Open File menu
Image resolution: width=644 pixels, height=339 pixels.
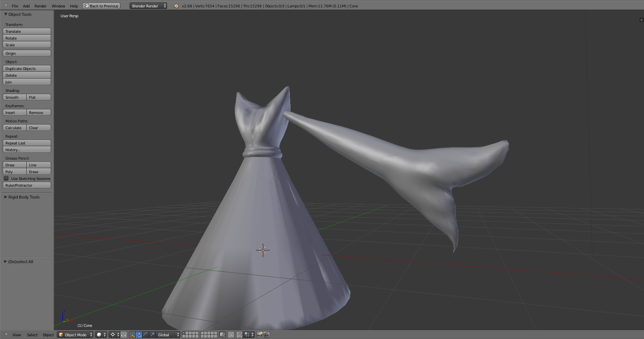point(15,6)
